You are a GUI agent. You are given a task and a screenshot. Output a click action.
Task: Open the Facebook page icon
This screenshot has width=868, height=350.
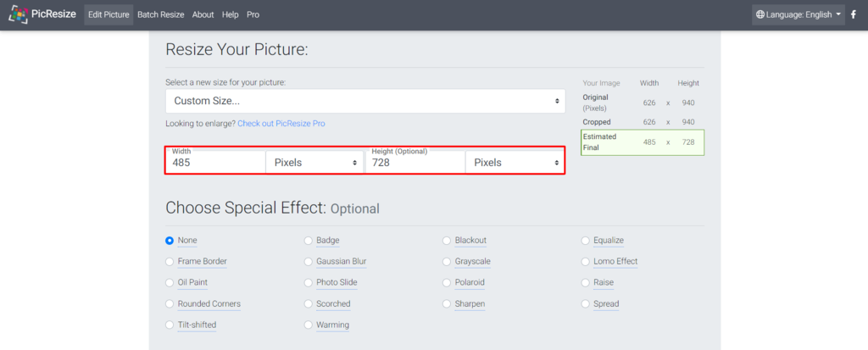click(x=854, y=14)
